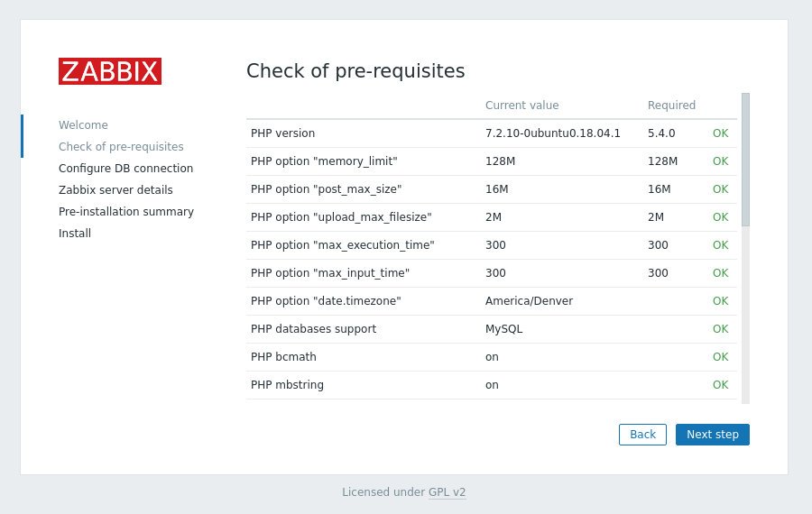Click the Back button
This screenshot has height=514, width=812.
click(642, 435)
